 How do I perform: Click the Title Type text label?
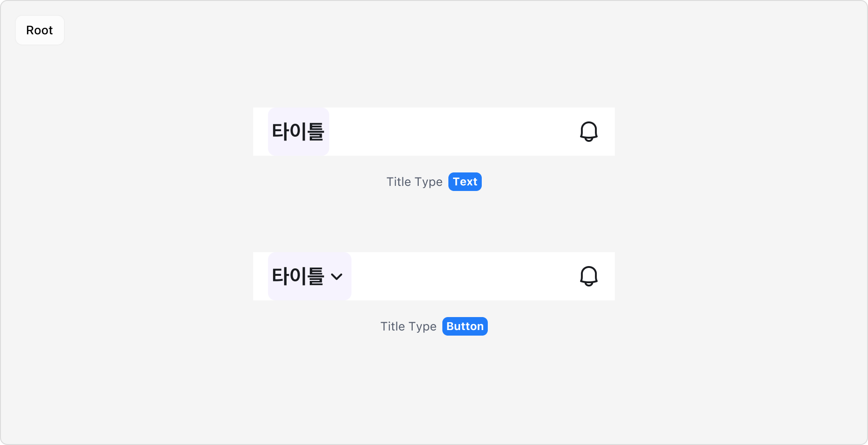click(x=414, y=182)
